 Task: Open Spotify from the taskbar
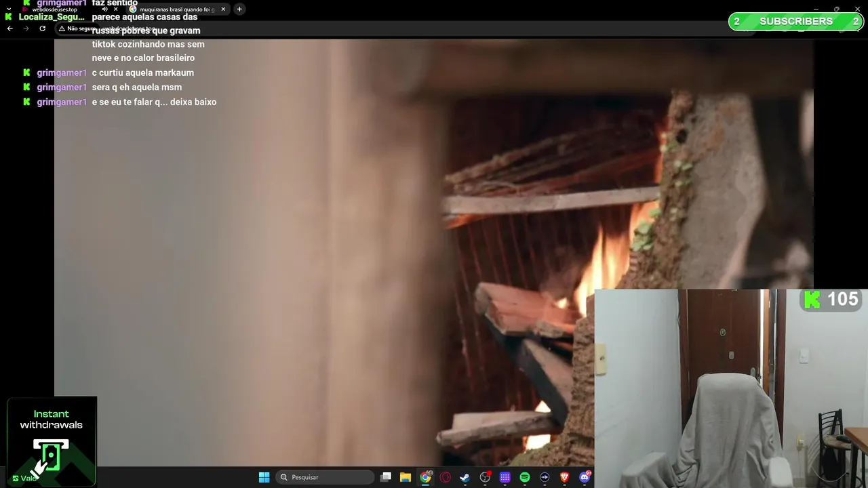click(525, 477)
